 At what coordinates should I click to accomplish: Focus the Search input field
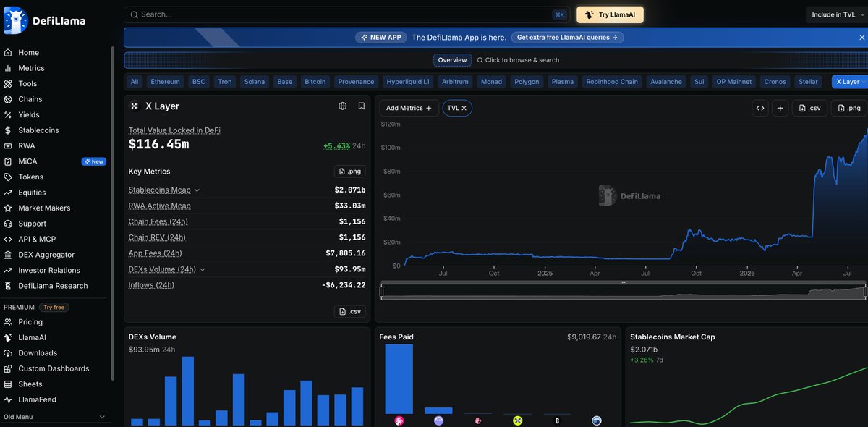click(347, 14)
